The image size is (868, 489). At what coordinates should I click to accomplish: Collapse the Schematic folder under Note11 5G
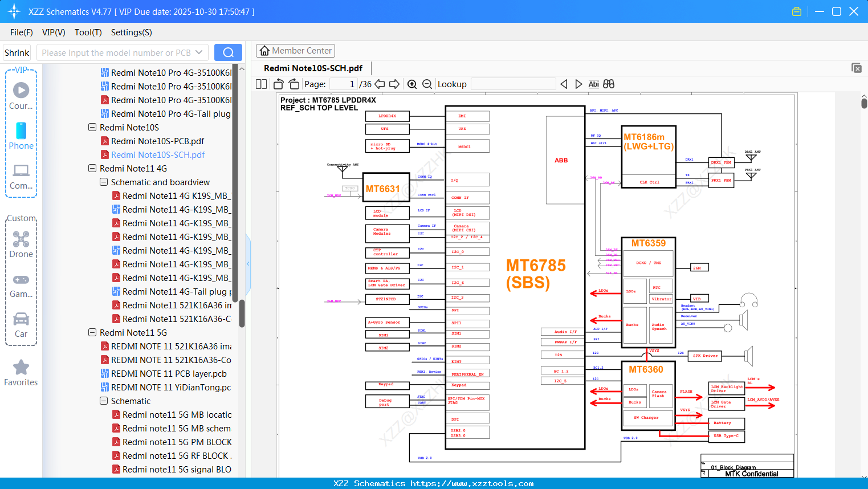pyautogui.click(x=104, y=401)
